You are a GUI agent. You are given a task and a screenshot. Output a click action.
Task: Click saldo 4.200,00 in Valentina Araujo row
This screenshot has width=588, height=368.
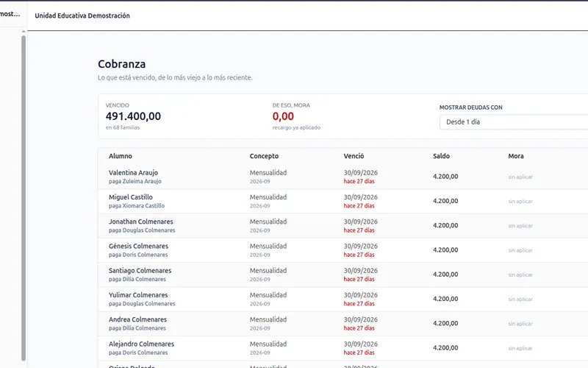445,177
